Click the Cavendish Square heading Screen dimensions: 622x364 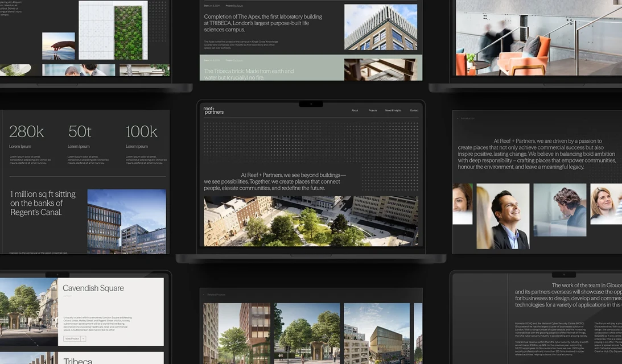(93, 288)
